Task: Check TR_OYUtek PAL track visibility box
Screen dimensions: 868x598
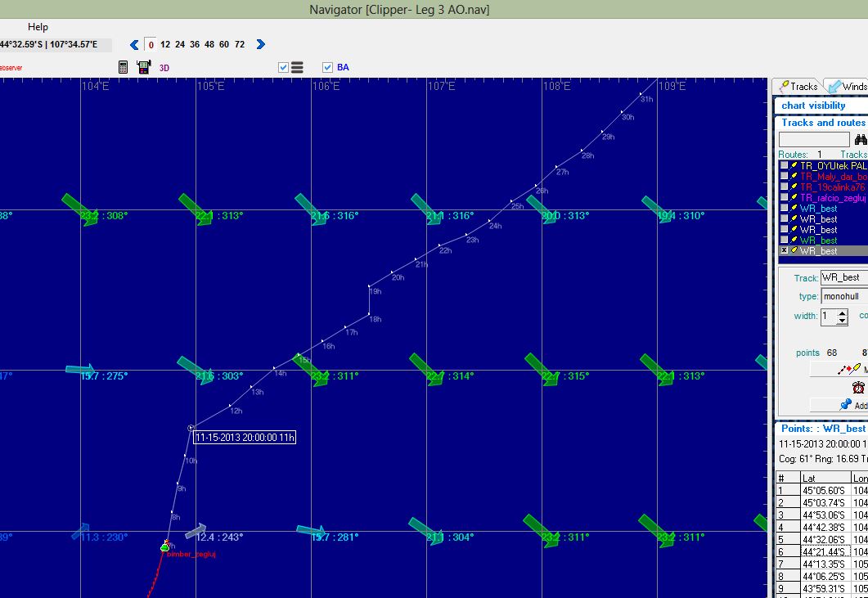Action: [784, 165]
